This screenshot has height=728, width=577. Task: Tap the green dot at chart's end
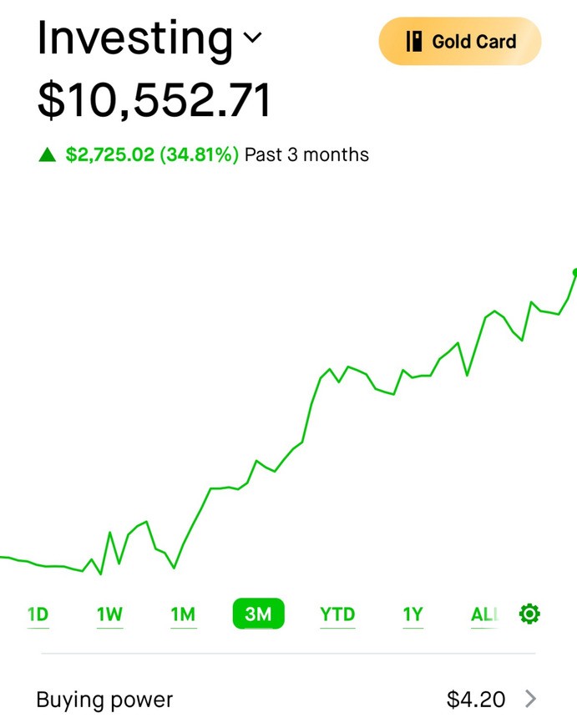pos(574,272)
